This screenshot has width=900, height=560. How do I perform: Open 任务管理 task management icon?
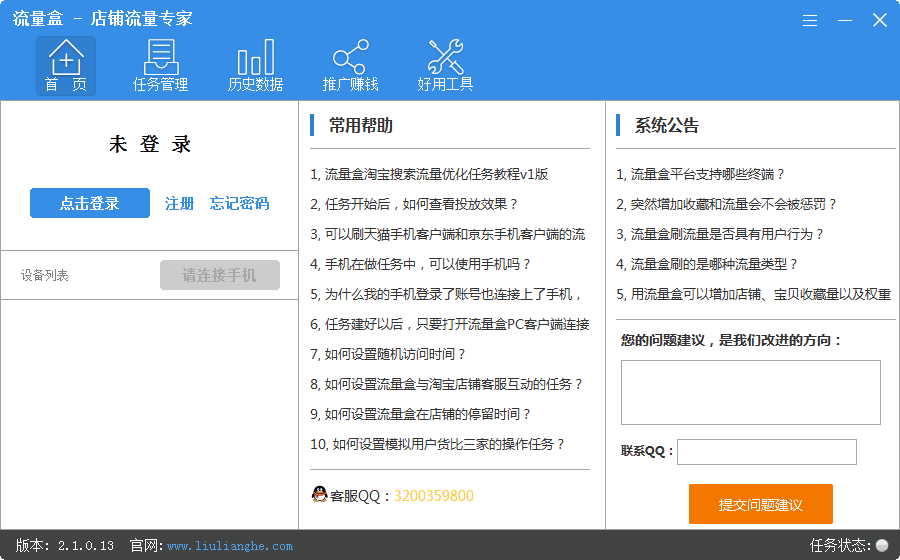click(x=161, y=59)
